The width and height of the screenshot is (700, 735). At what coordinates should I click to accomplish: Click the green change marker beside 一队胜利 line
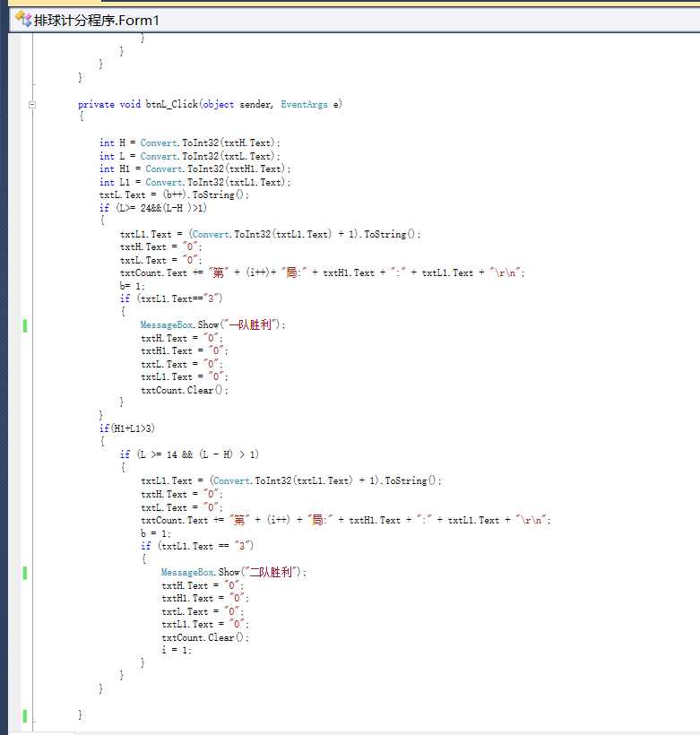pos(25,324)
